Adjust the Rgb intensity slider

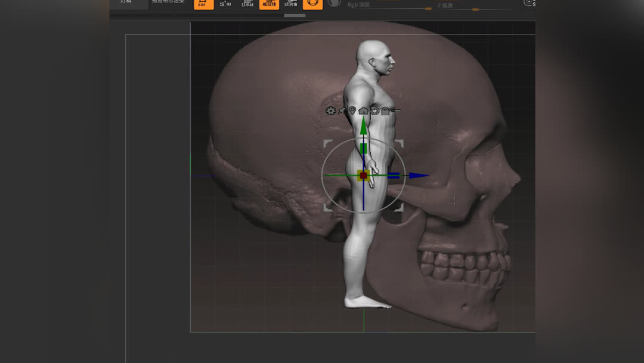tap(428, 8)
